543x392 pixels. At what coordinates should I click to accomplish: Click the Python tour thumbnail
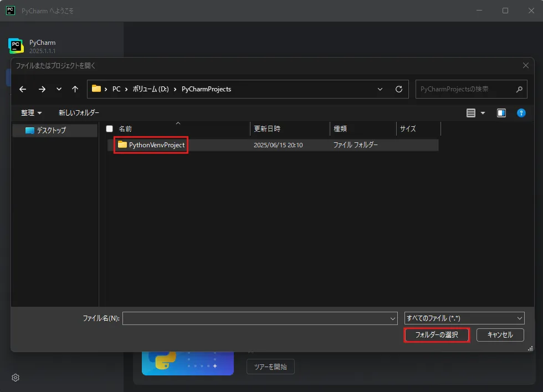pos(188,363)
